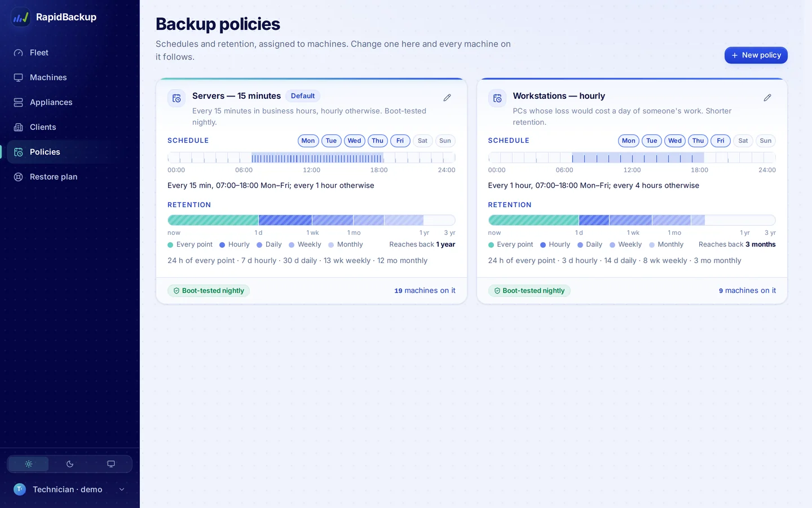The image size is (812, 508).
Task: Switch to dark theme
Action: 70,464
